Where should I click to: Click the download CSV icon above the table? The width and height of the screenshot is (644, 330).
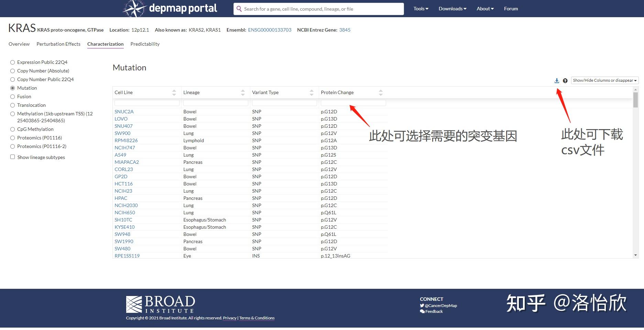pos(557,81)
